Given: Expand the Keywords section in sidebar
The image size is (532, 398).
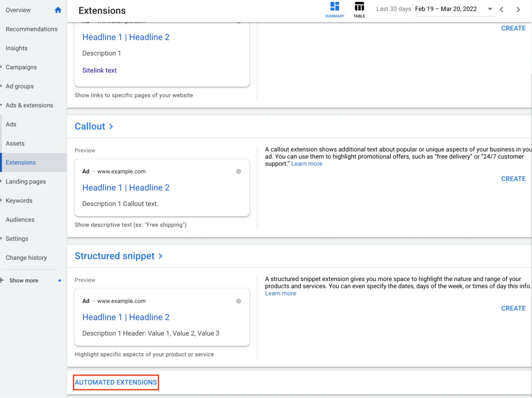Looking at the screenshot, I should point(2,200).
